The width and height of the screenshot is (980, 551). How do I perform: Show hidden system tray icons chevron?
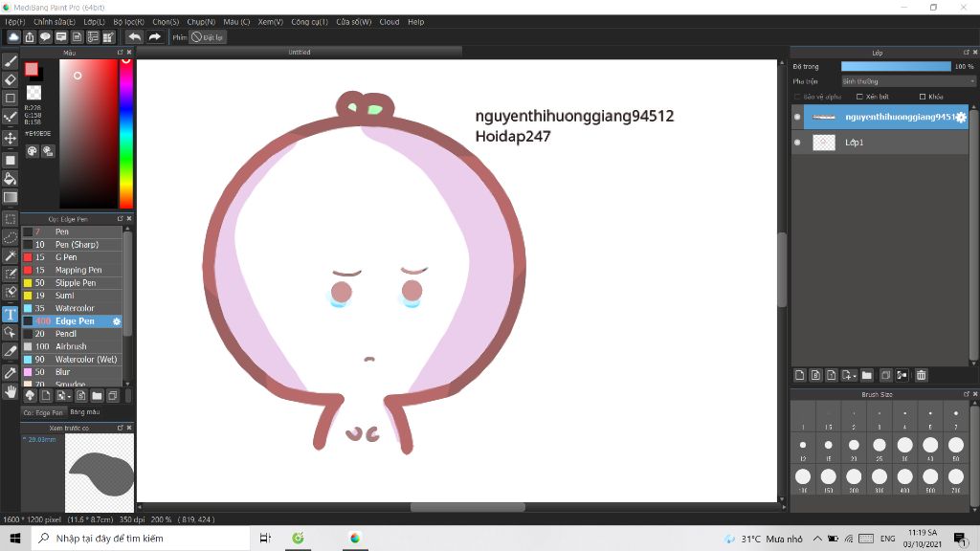pos(817,539)
